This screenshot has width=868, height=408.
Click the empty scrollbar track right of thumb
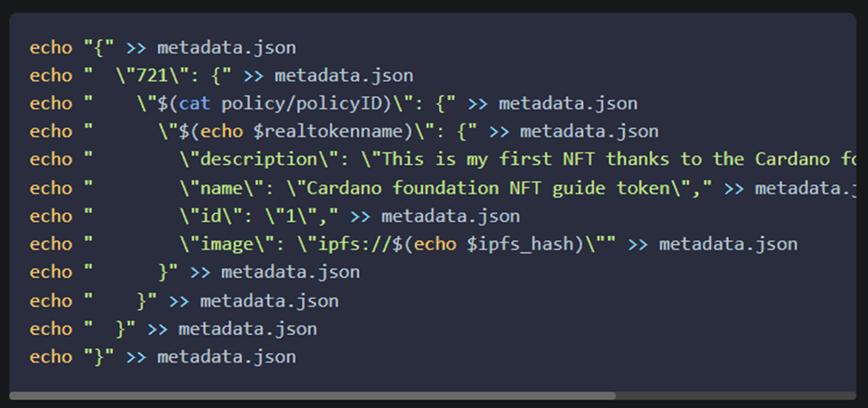(735, 396)
